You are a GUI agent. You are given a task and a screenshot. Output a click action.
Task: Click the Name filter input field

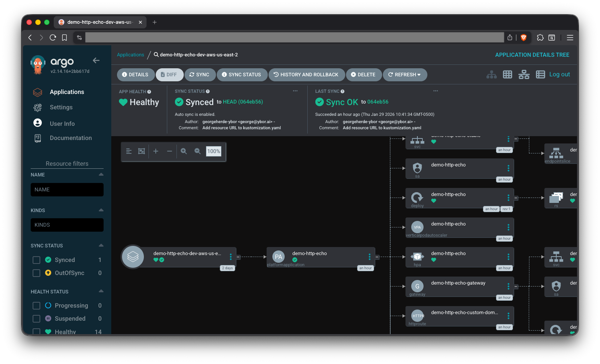tap(67, 189)
